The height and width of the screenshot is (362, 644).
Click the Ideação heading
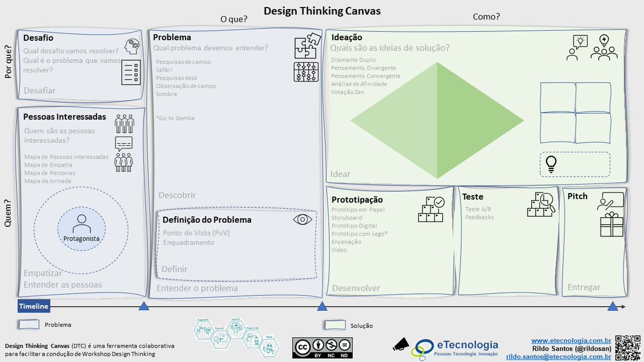[347, 38]
